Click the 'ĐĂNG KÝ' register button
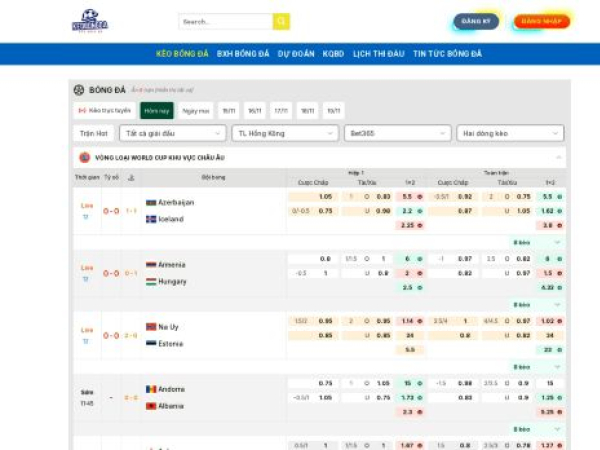The image size is (600, 450). tap(476, 21)
